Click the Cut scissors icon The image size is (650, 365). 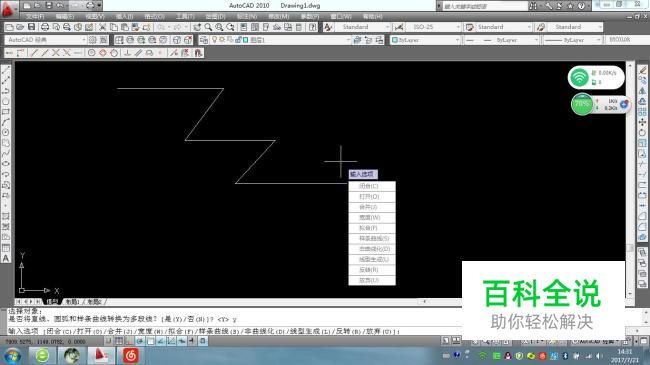pyautogui.click(x=102, y=27)
